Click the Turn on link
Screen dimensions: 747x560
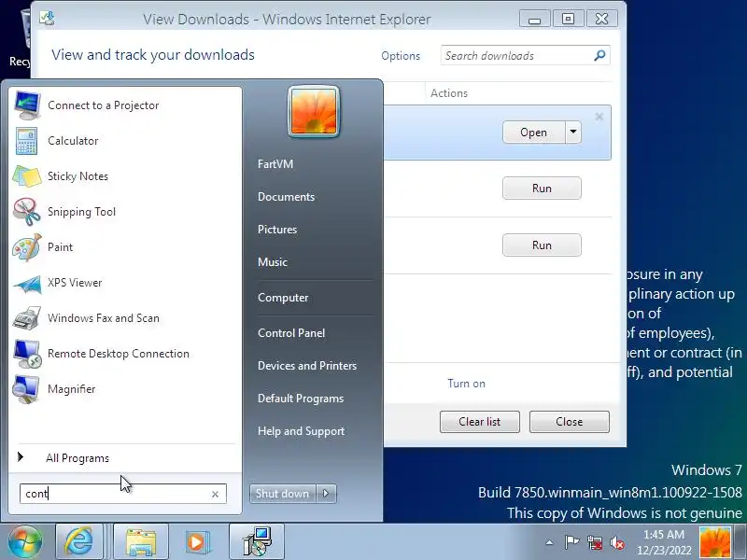pyautogui.click(x=466, y=384)
